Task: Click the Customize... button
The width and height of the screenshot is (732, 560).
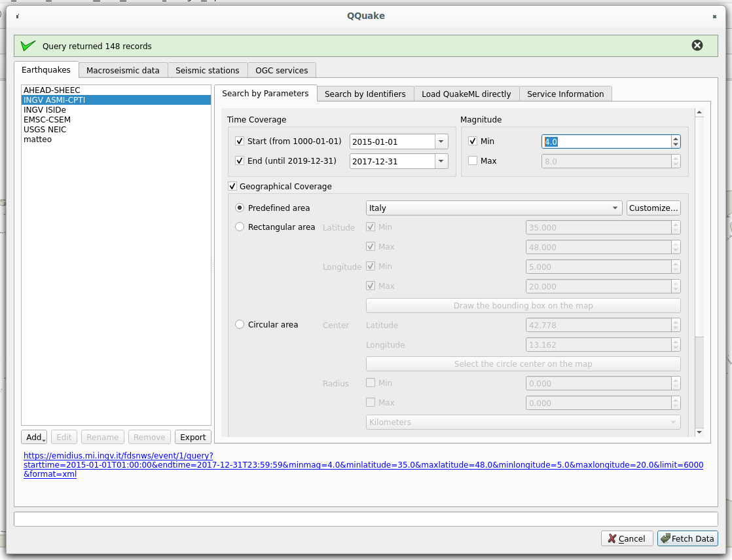Action: [653, 208]
